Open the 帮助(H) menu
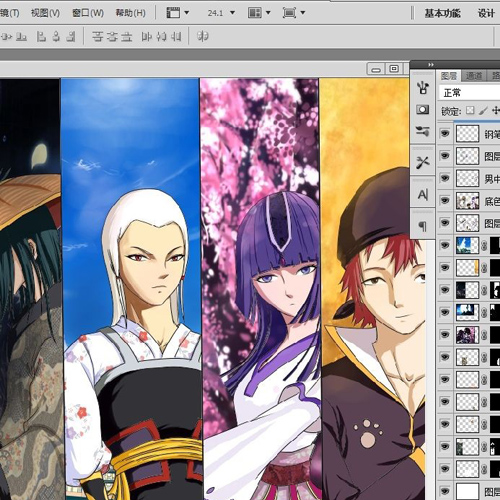Image resolution: width=500 pixels, height=500 pixels. coord(130,13)
